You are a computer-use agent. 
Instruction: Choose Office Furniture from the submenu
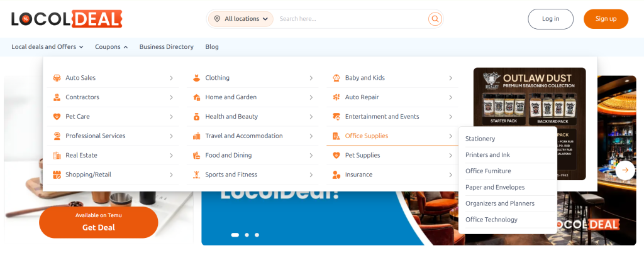[488, 171]
